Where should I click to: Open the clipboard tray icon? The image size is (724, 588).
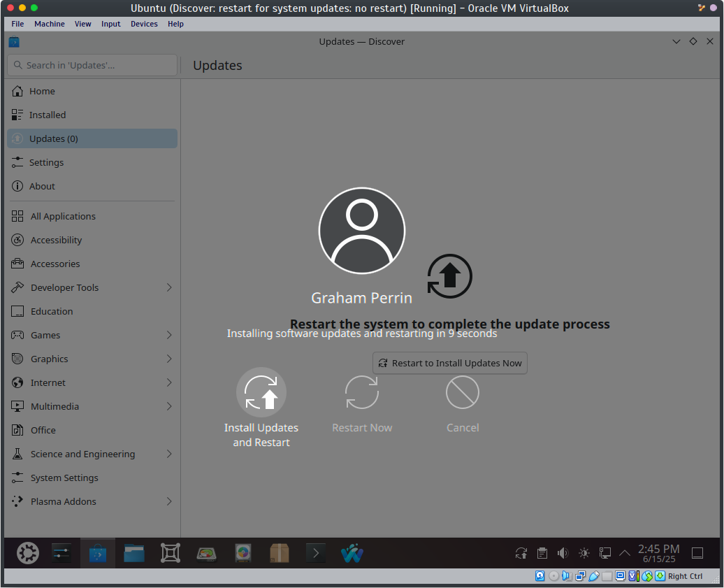coord(542,553)
